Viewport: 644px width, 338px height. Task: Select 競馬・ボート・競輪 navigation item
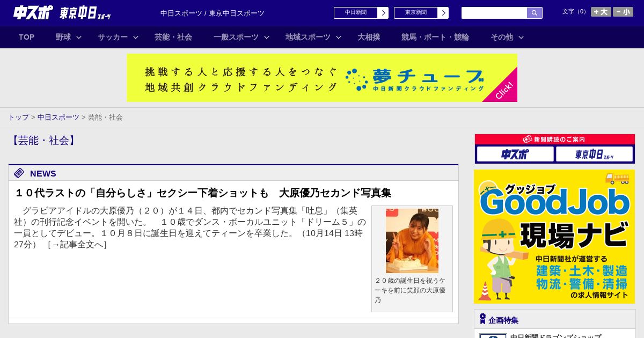(x=435, y=37)
